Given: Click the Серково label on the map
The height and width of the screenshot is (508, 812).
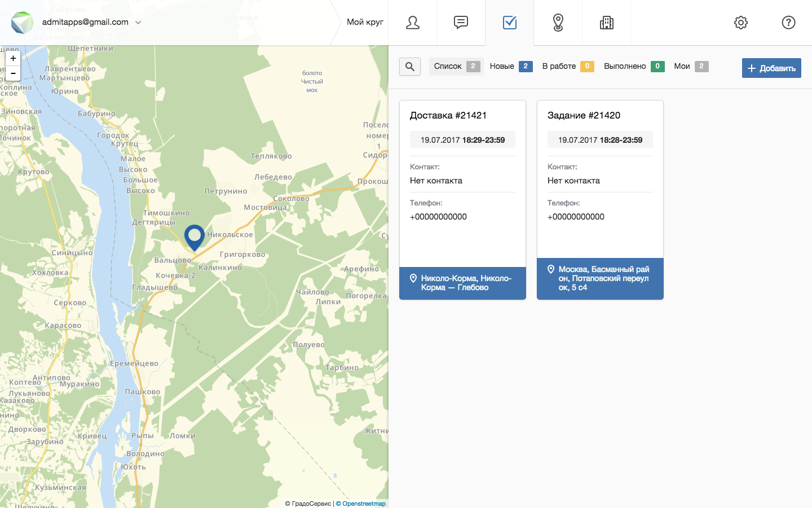Looking at the screenshot, I should tap(70, 303).
